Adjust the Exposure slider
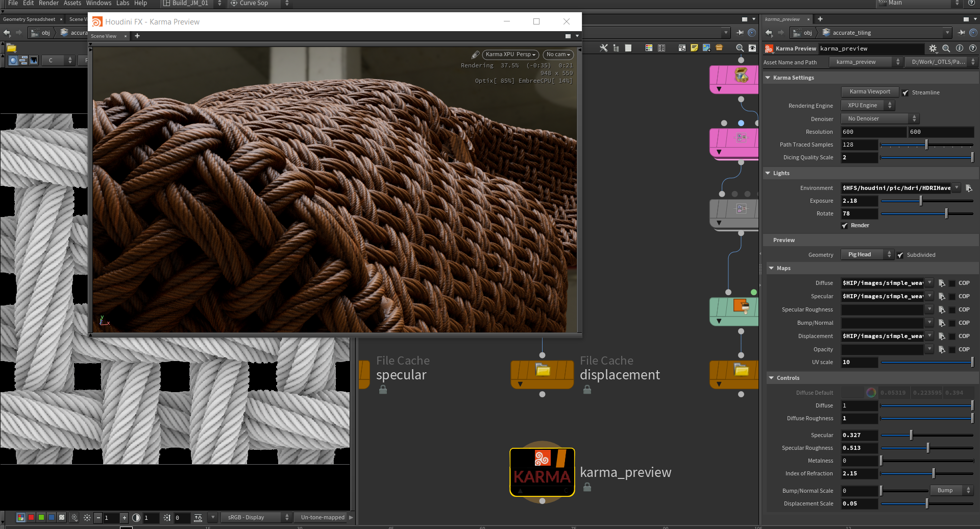This screenshot has width=980, height=529. [921, 201]
